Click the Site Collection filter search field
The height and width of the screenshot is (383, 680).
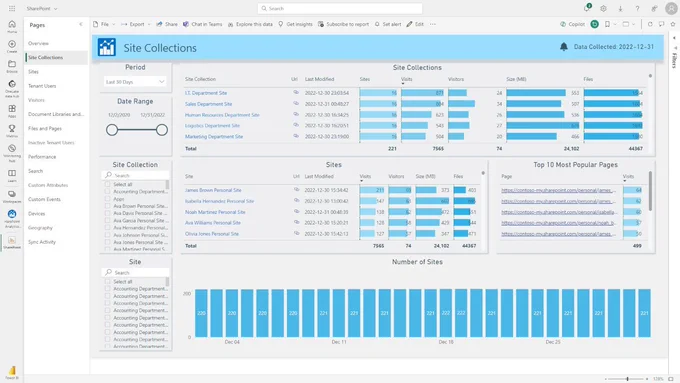136,175
